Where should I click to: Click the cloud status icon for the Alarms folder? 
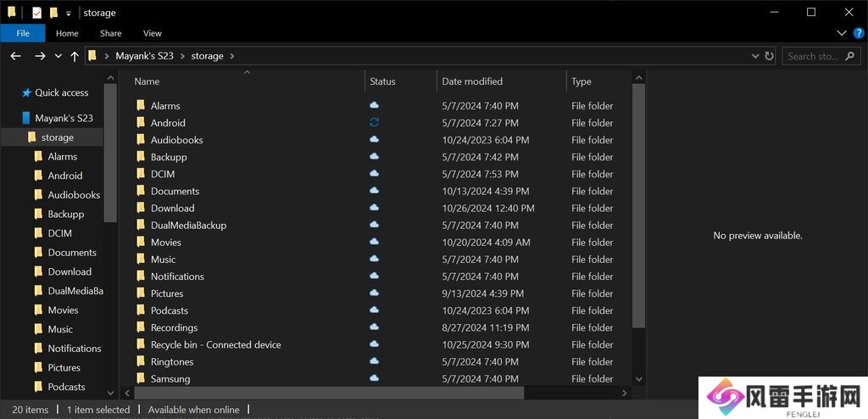pyautogui.click(x=374, y=106)
